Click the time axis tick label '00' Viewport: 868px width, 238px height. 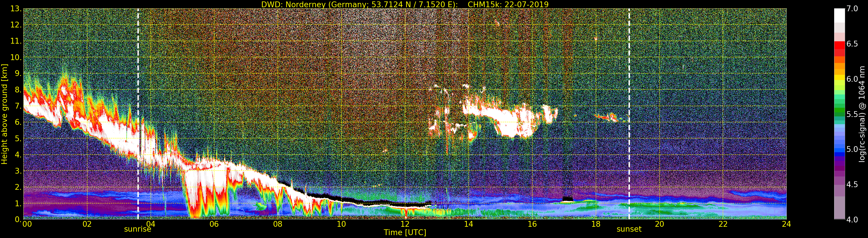(x=27, y=224)
